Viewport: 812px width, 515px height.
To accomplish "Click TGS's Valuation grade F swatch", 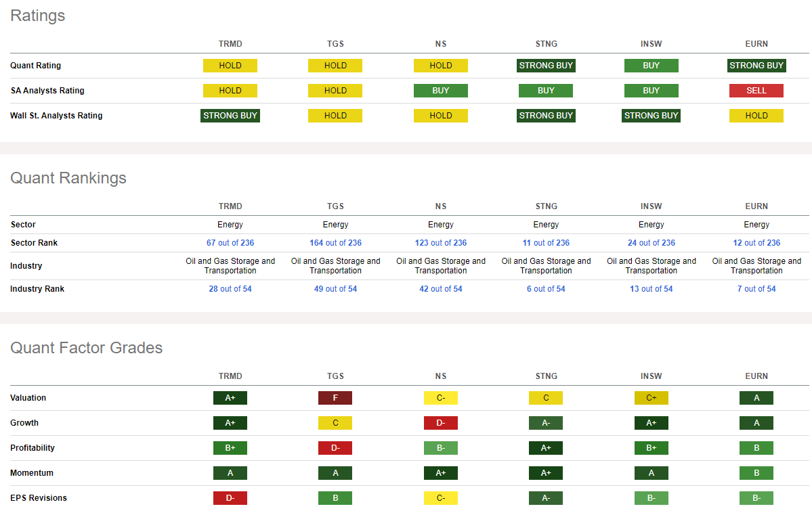I will pos(335,398).
